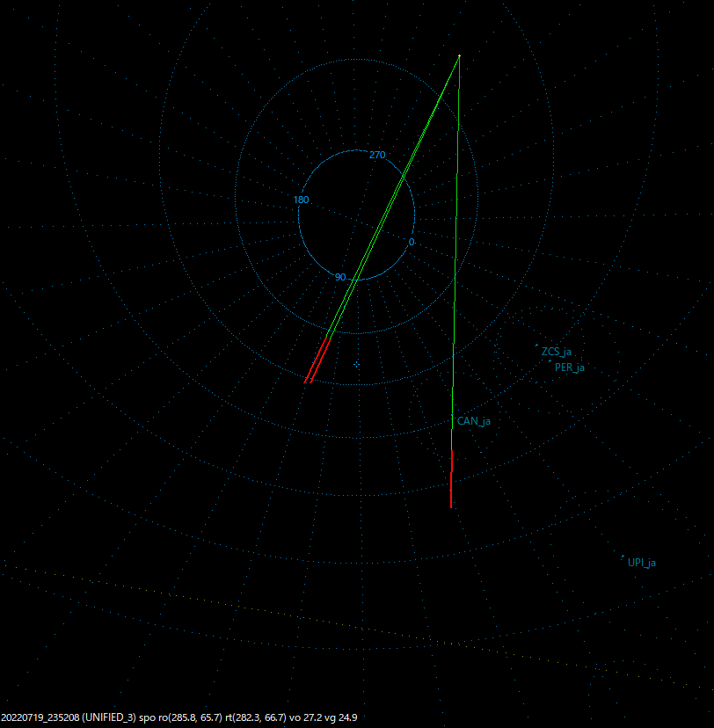
Task: Click the 180 azimuth label
Action: click(x=300, y=200)
